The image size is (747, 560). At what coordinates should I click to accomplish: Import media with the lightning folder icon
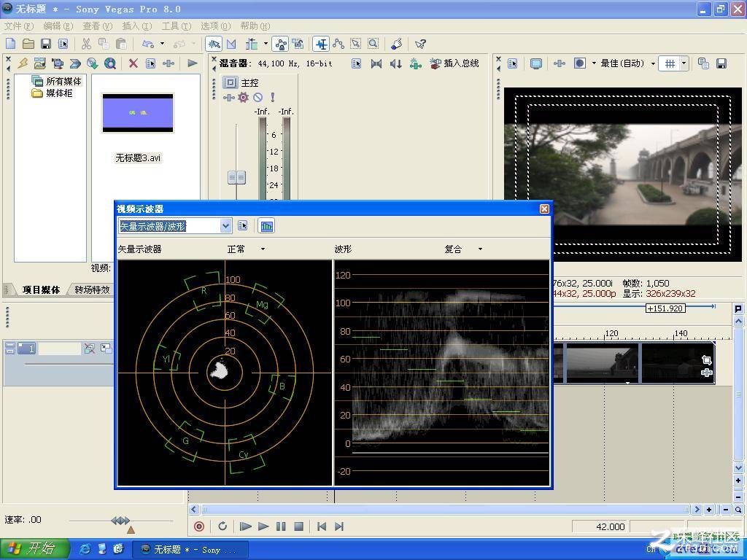pos(23,63)
